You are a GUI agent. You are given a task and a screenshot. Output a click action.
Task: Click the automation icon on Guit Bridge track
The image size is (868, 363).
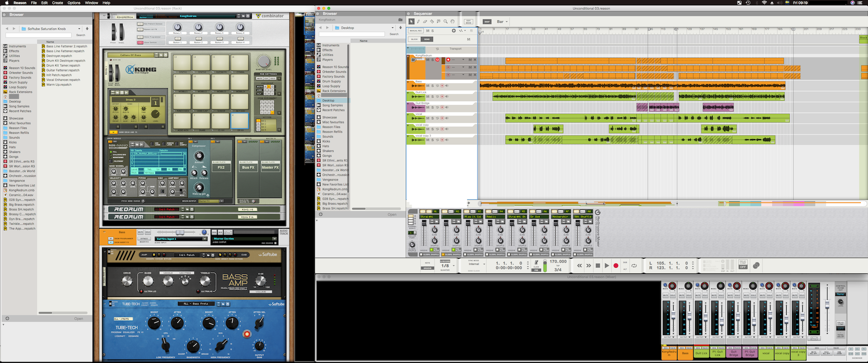pos(437,107)
